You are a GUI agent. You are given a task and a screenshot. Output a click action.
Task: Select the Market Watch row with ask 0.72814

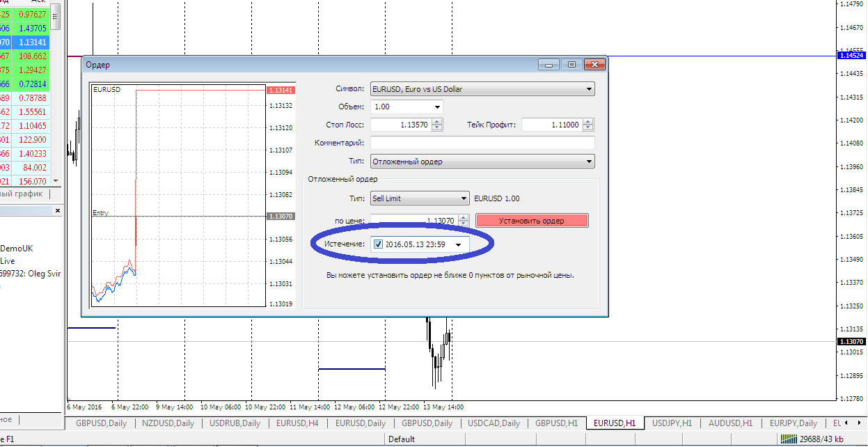click(x=25, y=84)
